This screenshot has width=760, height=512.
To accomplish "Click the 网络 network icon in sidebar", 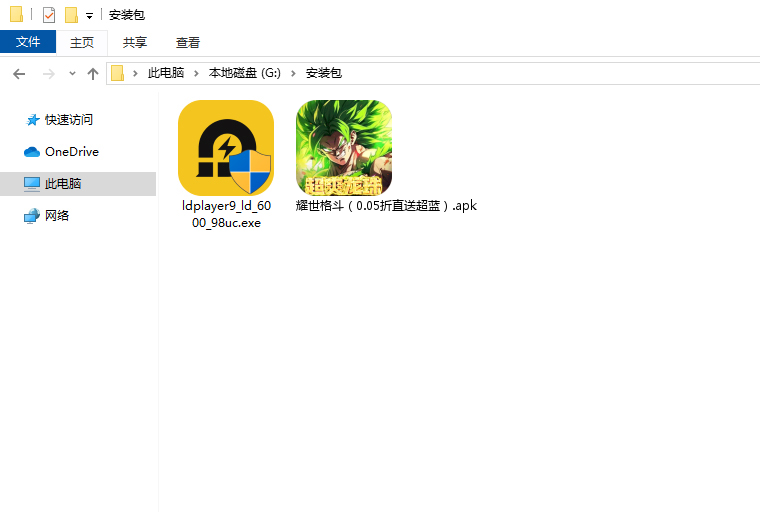I will point(32,216).
